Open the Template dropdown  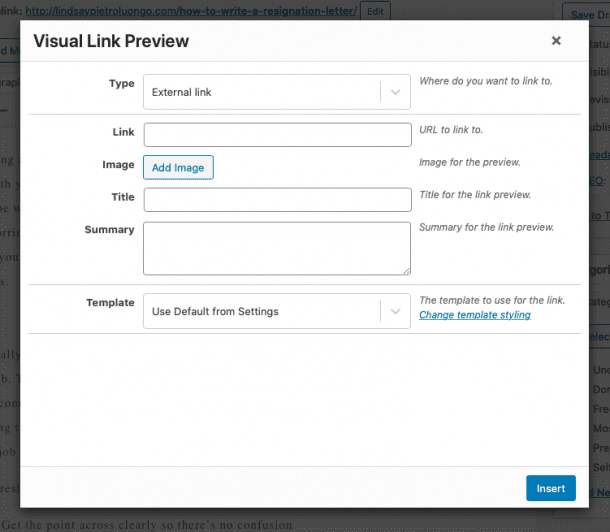coord(262,311)
